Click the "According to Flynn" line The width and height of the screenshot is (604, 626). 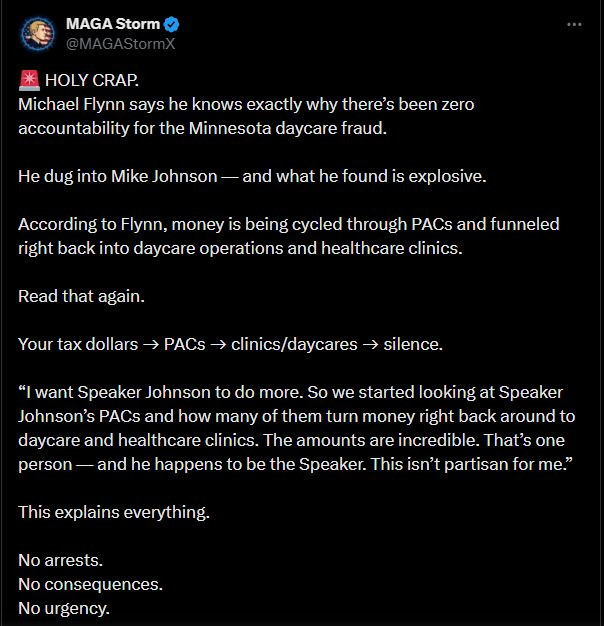[289, 223]
